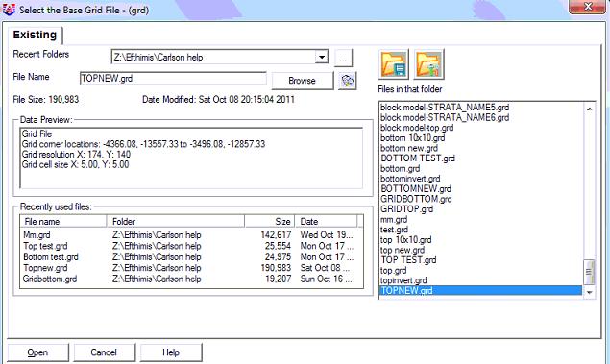Click the size 19,207 cell for Gridbottom.grd
Image resolution: width=610 pixels, height=364 pixels.
[279, 279]
